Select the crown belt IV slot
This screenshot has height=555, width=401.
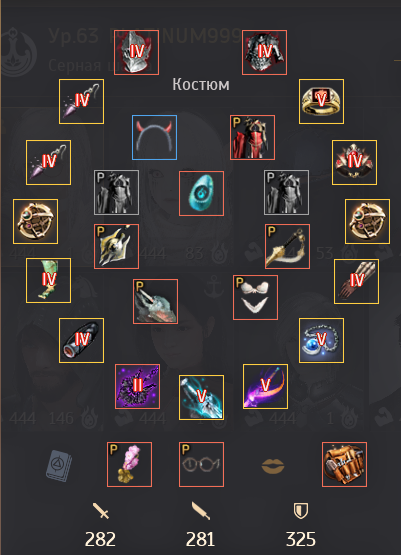(x=354, y=162)
